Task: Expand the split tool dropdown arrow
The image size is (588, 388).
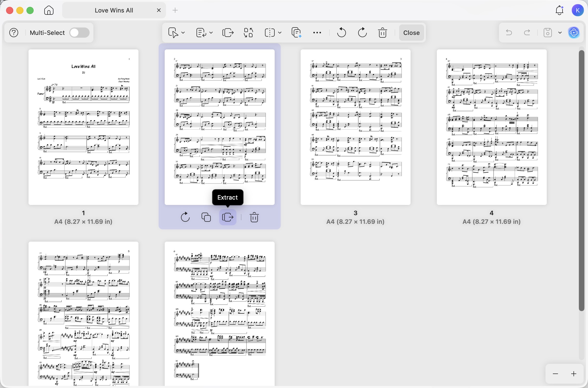Action: click(x=280, y=33)
